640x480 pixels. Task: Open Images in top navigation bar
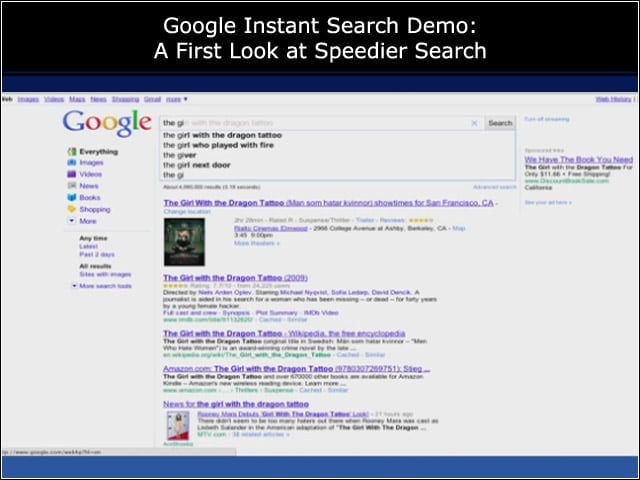tap(28, 99)
